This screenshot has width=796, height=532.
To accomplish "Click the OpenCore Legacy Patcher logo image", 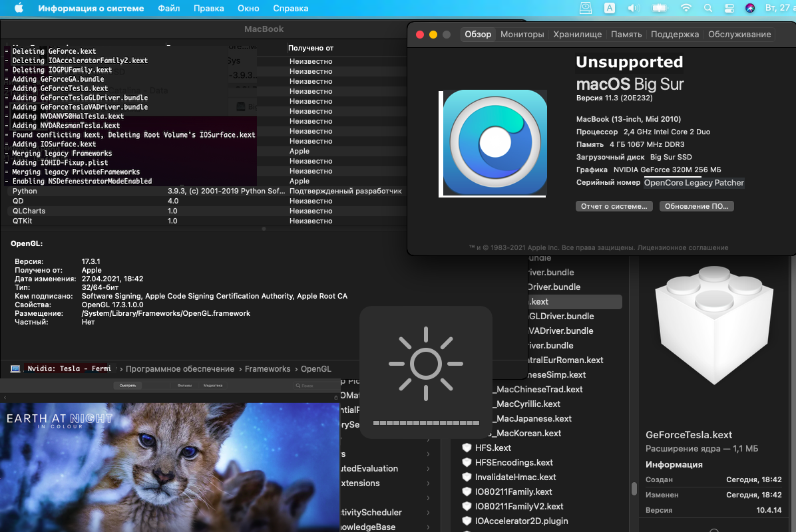I will [x=495, y=142].
